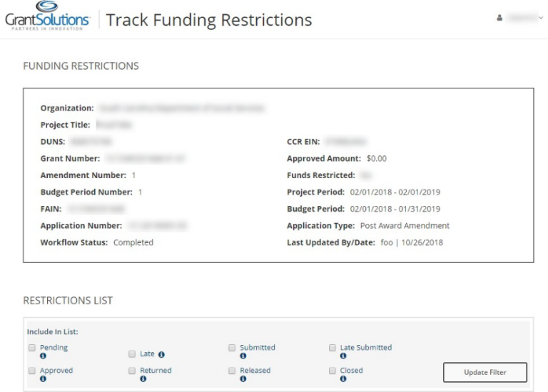Screen dimensions: 548x392
Task: Click info icon under Pending
Action: pyautogui.click(x=43, y=356)
